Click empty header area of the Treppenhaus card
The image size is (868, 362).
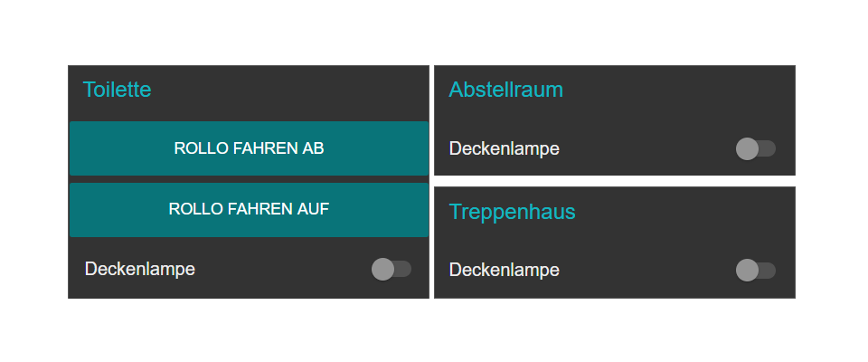687,212
